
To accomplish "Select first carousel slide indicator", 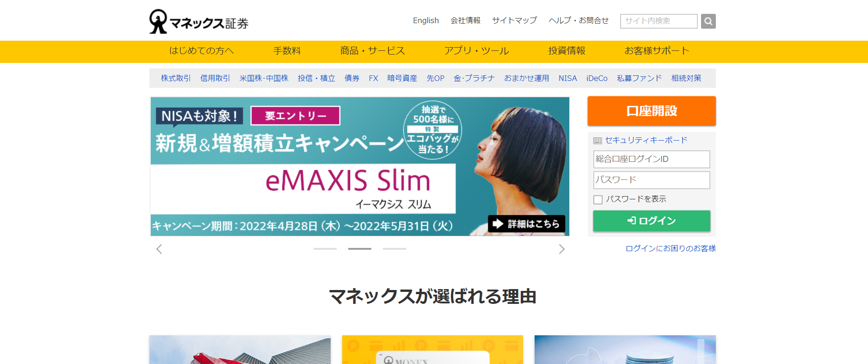I will click(325, 249).
